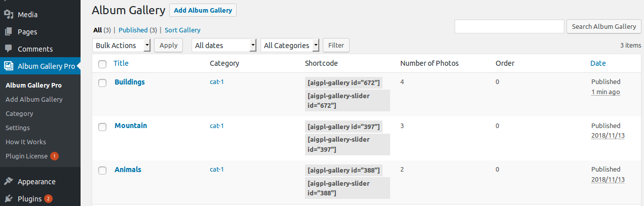This screenshot has width=644, height=206.
Task: Focus the album gallery search field
Action: click(509, 26)
